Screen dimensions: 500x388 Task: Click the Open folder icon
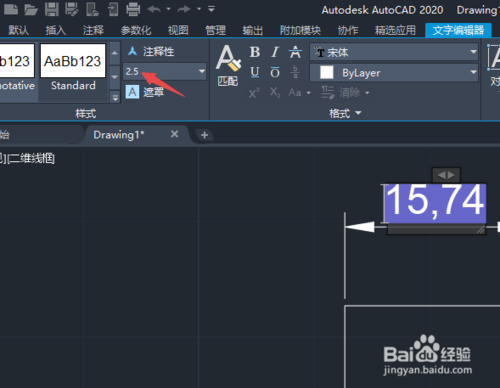click(31, 9)
